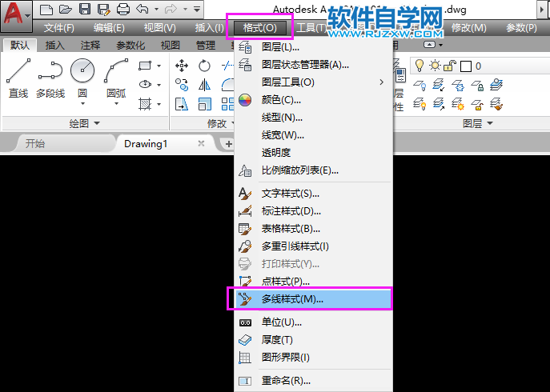The image size is (550, 392).
Task: Add a new drawing tab
Action: pos(228,144)
